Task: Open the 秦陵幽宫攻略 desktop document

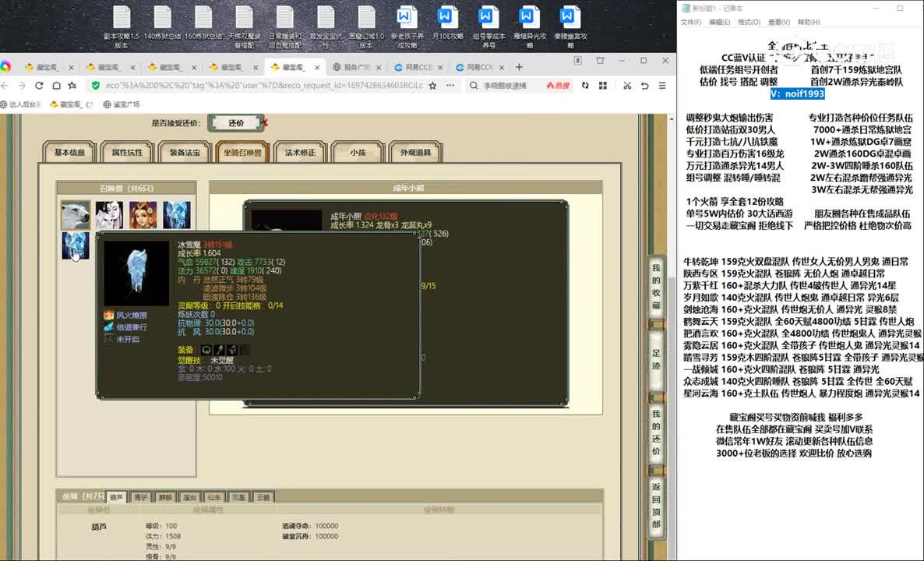Action: pos(570,26)
